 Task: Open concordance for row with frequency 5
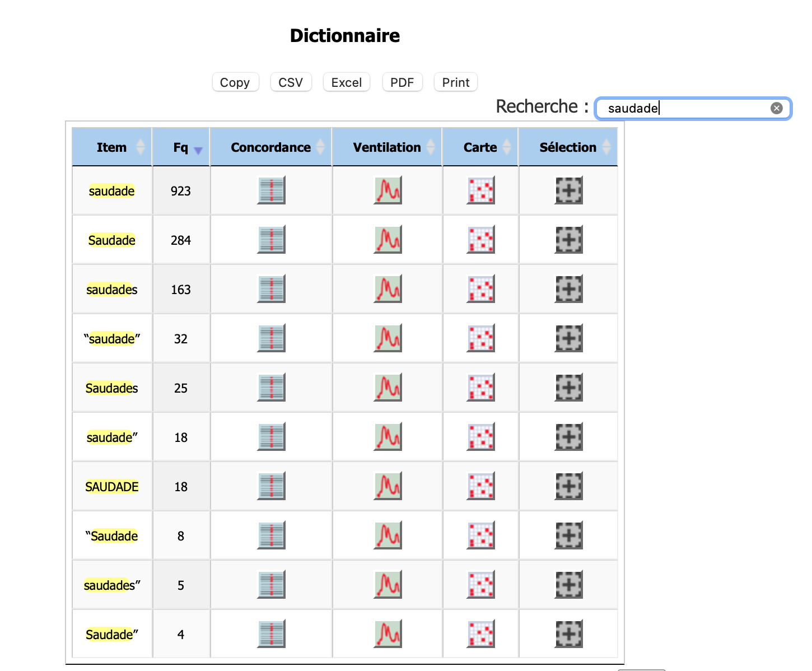(x=271, y=585)
